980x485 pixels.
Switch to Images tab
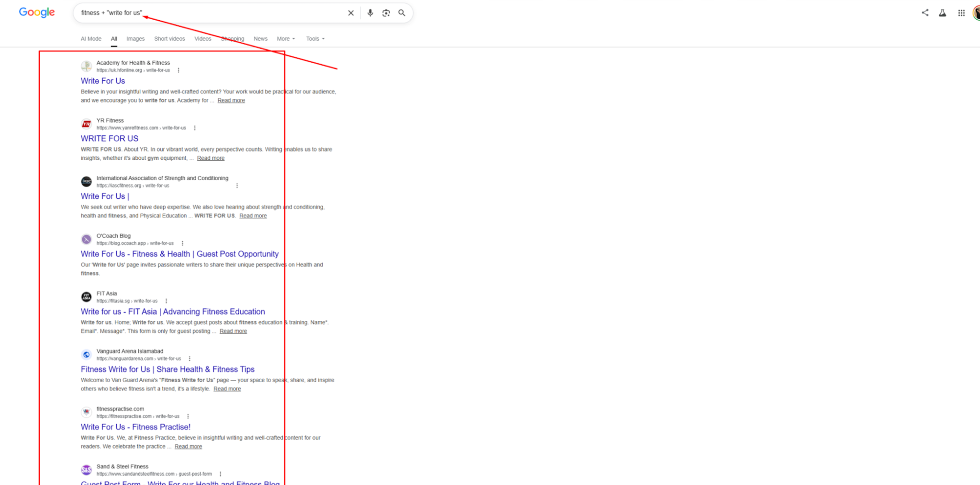click(x=135, y=39)
